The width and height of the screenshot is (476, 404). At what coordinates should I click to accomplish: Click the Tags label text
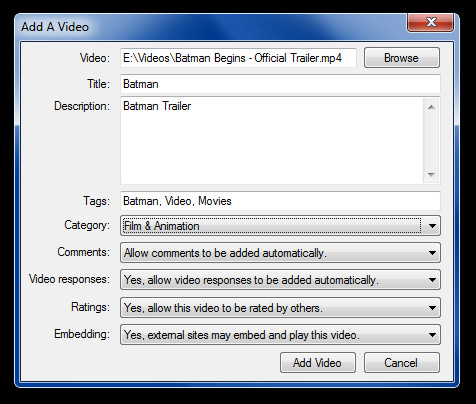(96, 201)
